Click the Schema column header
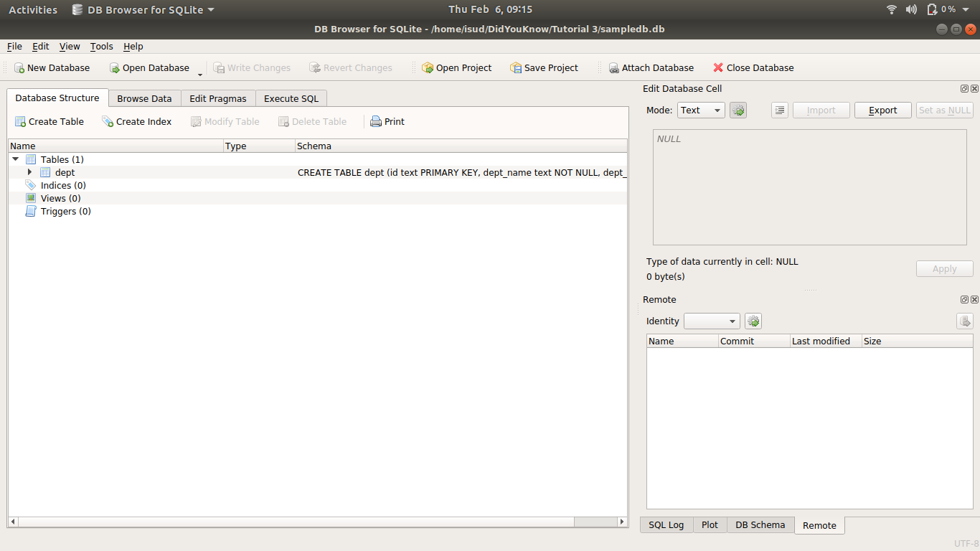 [x=461, y=146]
